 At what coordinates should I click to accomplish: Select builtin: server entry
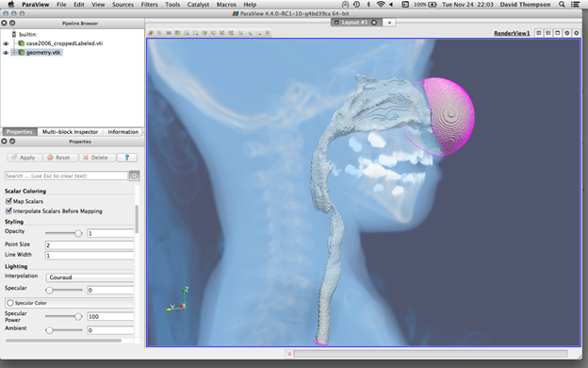tap(28, 34)
